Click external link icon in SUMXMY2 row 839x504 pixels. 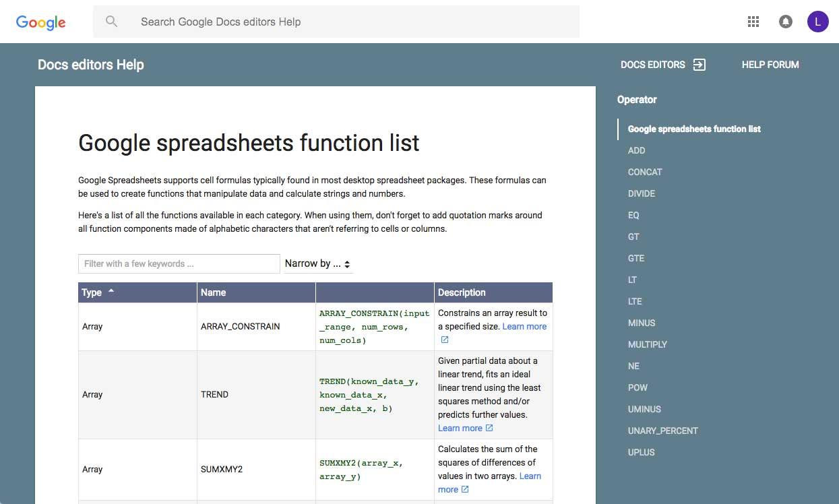coord(464,490)
